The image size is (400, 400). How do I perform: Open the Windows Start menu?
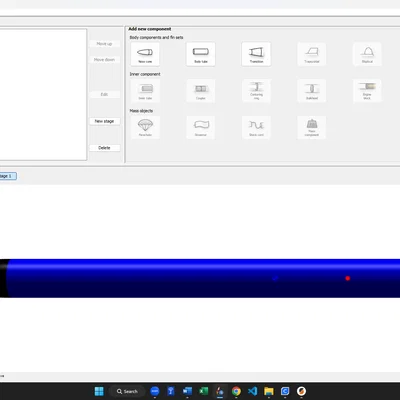99,391
